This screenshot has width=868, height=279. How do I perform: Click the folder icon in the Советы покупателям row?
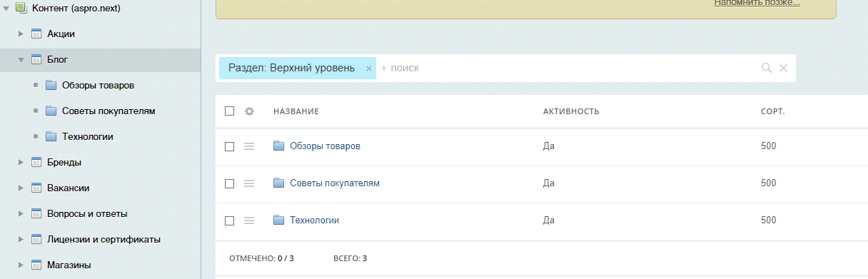tap(279, 183)
